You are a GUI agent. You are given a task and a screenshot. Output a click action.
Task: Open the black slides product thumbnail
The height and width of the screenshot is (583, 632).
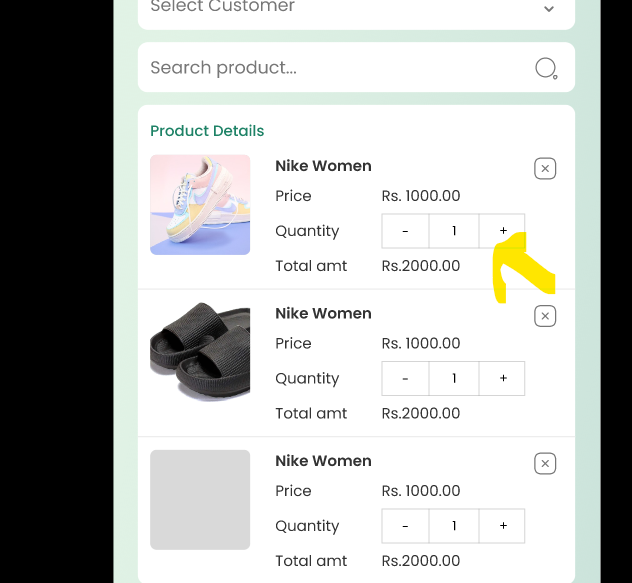coord(200,352)
